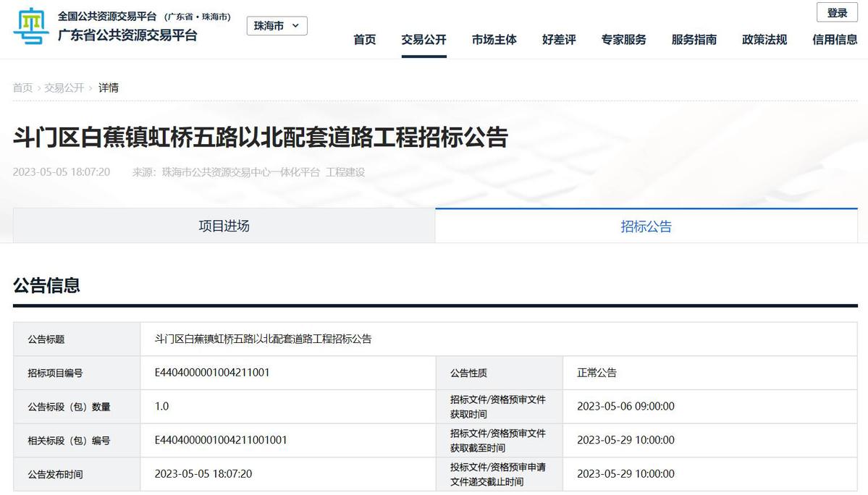Click the 1.0 quantity value
The height and width of the screenshot is (495, 868).
pyautogui.click(x=161, y=407)
